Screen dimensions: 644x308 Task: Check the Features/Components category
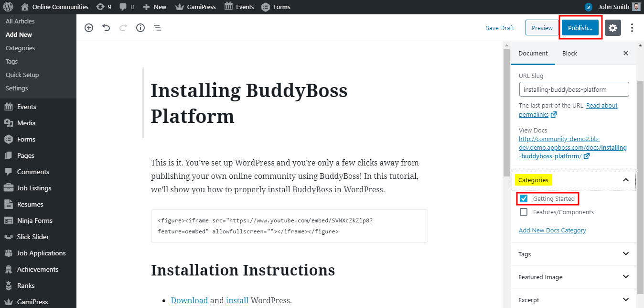tap(524, 211)
